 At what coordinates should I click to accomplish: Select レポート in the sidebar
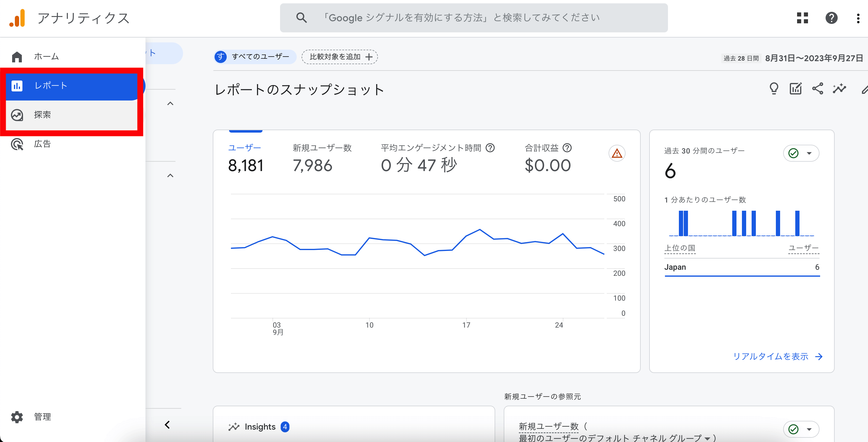pyautogui.click(x=72, y=86)
